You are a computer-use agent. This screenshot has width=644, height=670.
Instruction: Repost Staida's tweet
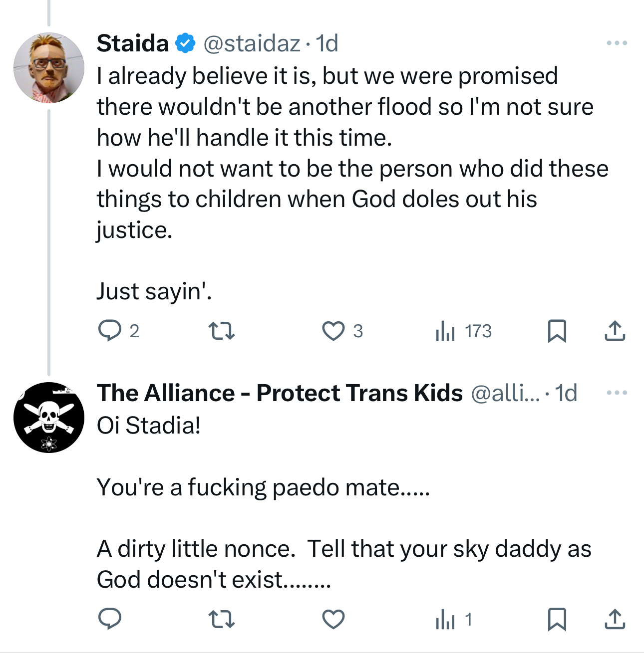point(221,331)
